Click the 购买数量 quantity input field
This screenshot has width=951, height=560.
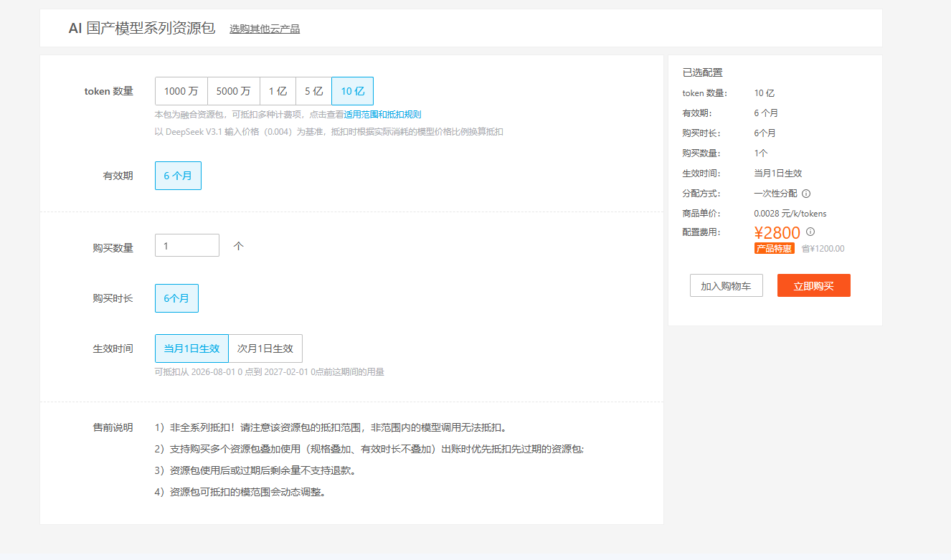pos(187,245)
